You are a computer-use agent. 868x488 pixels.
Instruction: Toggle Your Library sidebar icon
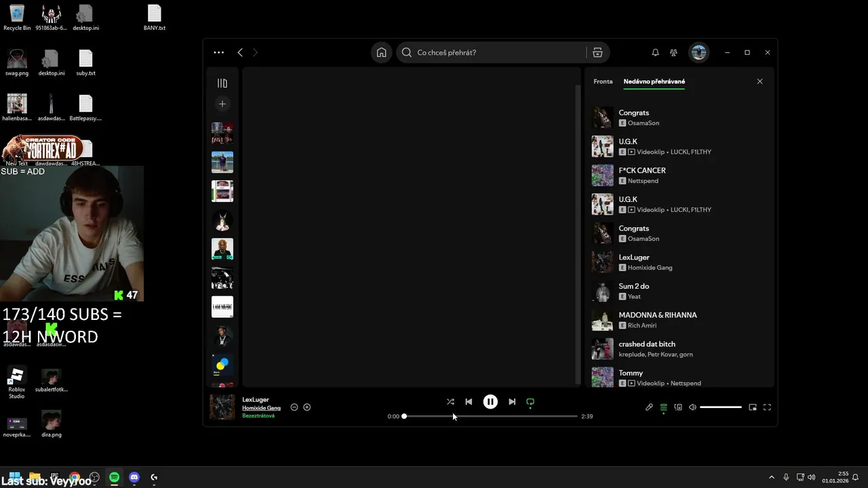coord(222,83)
